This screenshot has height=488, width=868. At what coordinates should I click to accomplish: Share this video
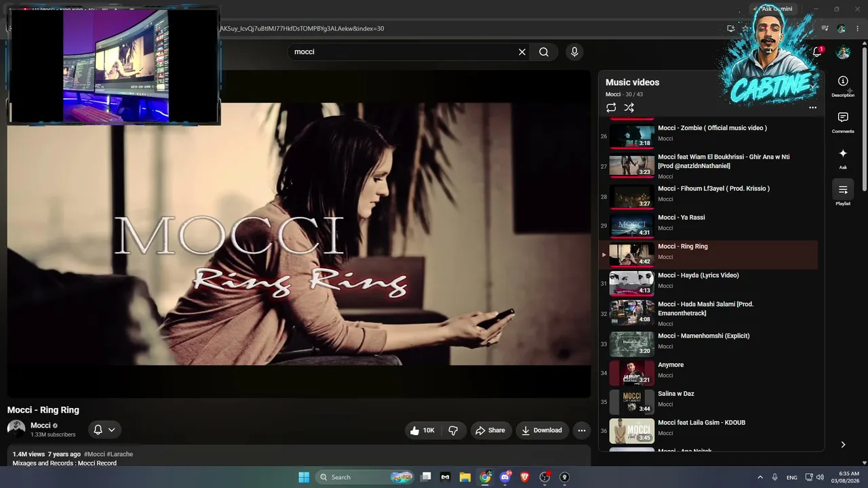[x=490, y=430]
